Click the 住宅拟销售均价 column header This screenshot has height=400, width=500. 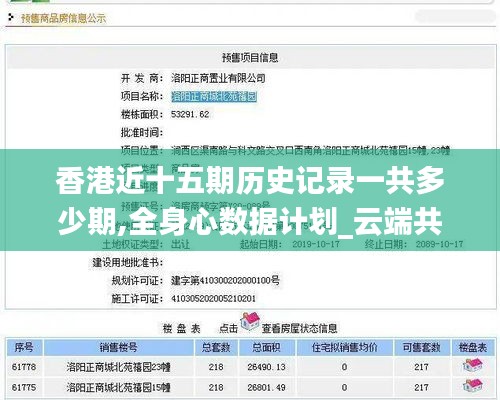pos(344,347)
